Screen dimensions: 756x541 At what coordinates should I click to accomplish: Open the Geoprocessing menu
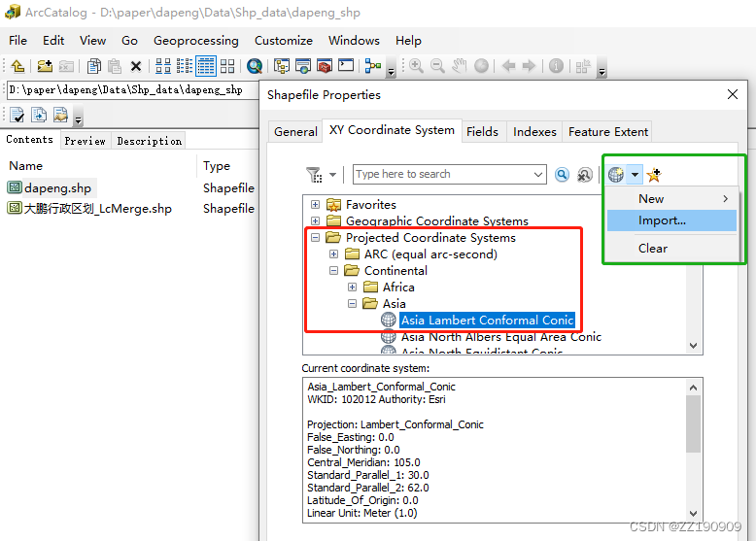195,41
